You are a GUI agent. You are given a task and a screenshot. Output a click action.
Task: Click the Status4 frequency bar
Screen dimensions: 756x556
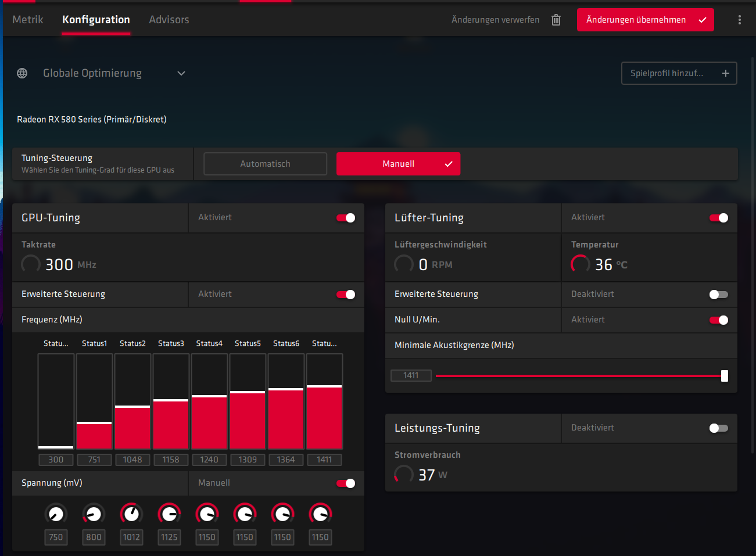[209, 401]
